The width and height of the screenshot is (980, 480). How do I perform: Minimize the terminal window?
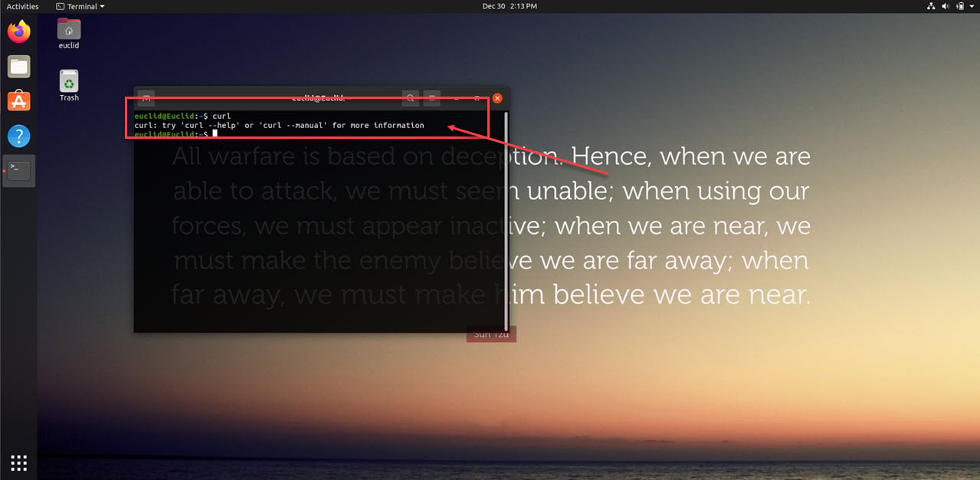pos(457,98)
